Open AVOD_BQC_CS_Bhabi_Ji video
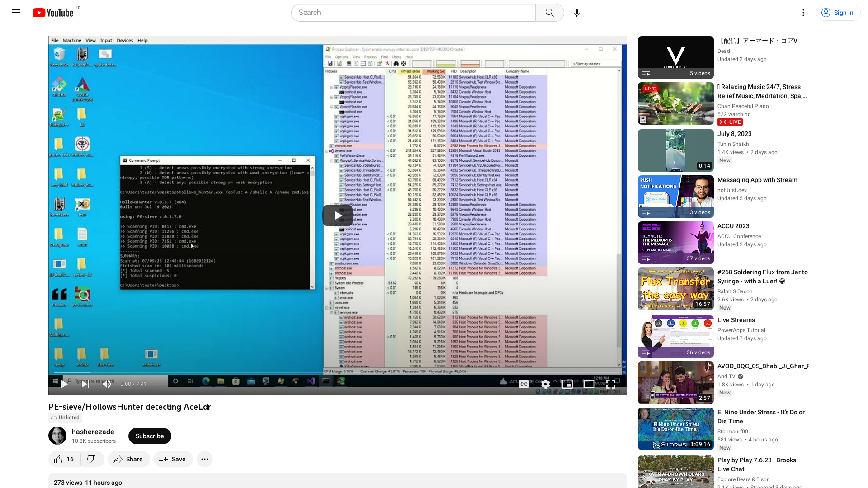 click(x=675, y=383)
